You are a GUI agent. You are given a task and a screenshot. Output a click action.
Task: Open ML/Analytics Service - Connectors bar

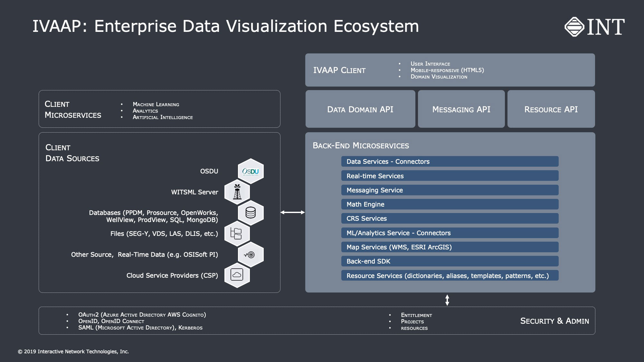pyautogui.click(x=450, y=233)
